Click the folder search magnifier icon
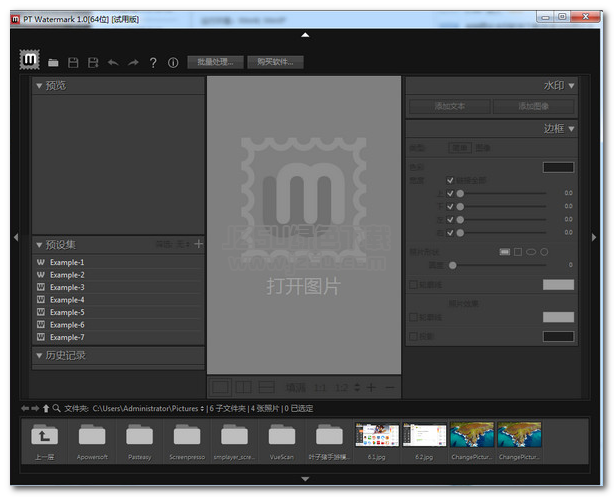Viewport: 614px width, 497px height. (x=56, y=408)
